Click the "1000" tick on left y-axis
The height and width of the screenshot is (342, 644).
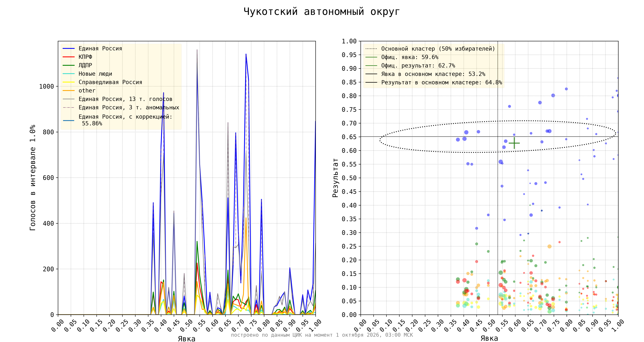pyautogui.click(x=47, y=87)
